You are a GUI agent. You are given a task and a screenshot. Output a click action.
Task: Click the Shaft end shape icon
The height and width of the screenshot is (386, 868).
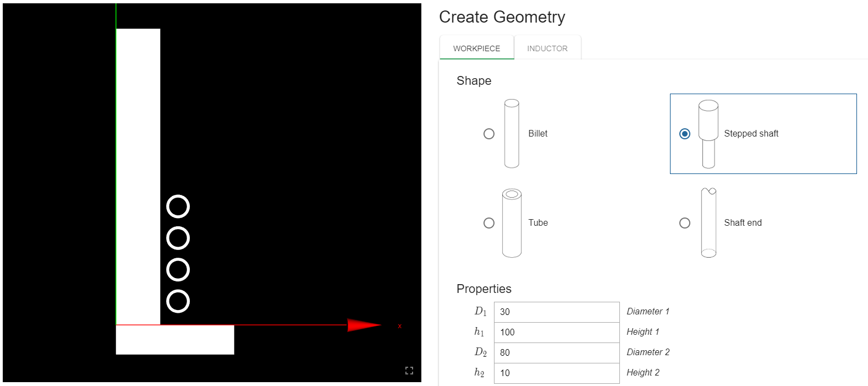(x=708, y=222)
